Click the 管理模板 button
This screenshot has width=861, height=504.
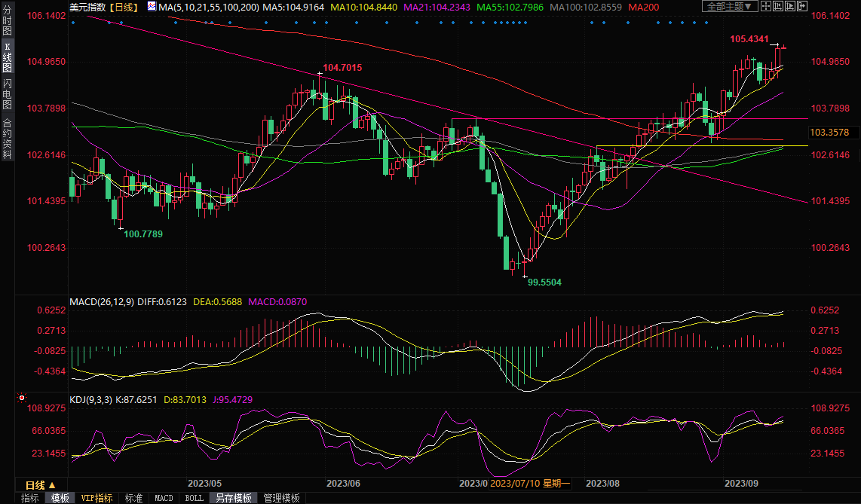[281, 498]
